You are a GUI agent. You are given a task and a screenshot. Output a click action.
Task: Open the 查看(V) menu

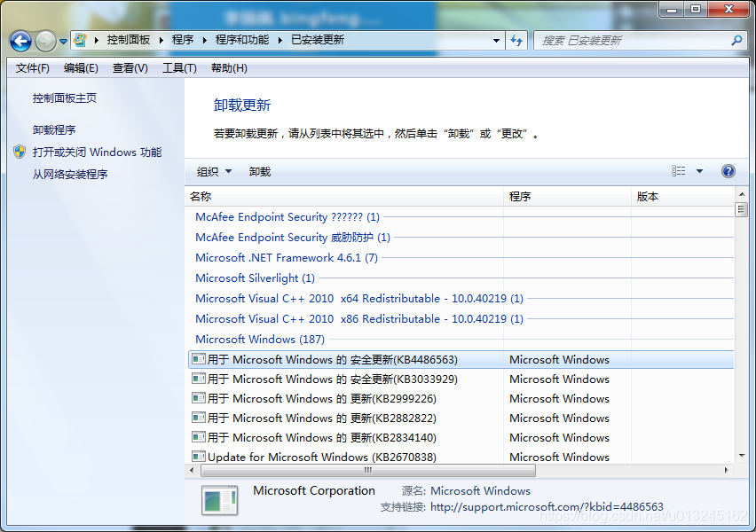[x=130, y=68]
